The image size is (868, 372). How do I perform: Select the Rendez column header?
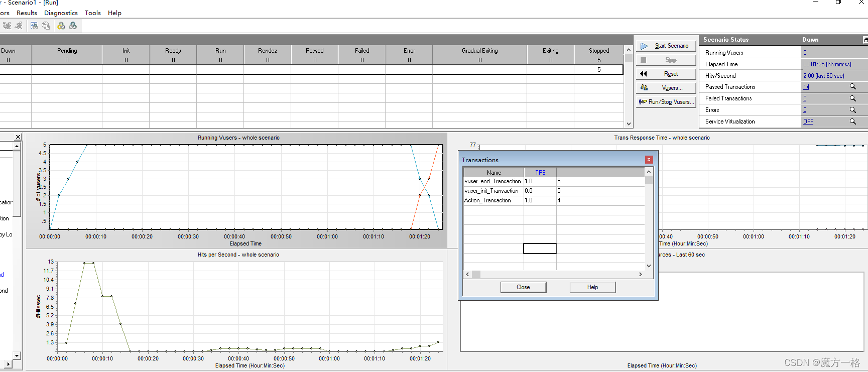(x=268, y=51)
